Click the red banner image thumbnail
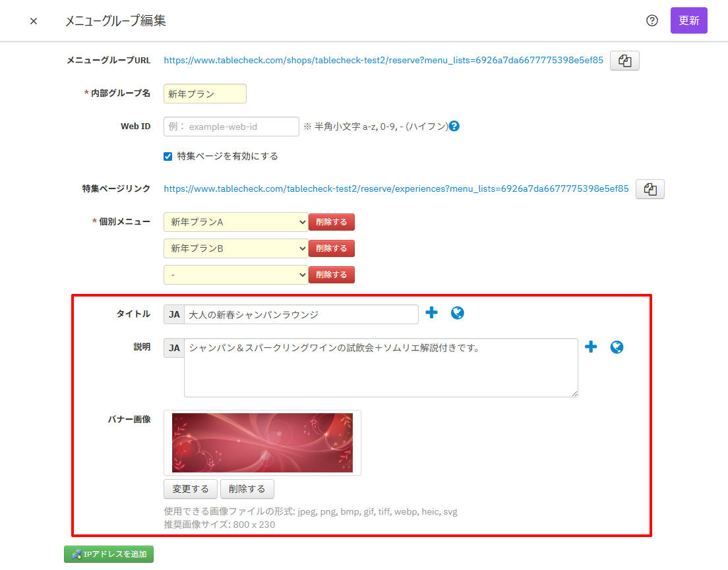Screen dimensions: 728x570 pyautogui.click(x=262, y=443)
